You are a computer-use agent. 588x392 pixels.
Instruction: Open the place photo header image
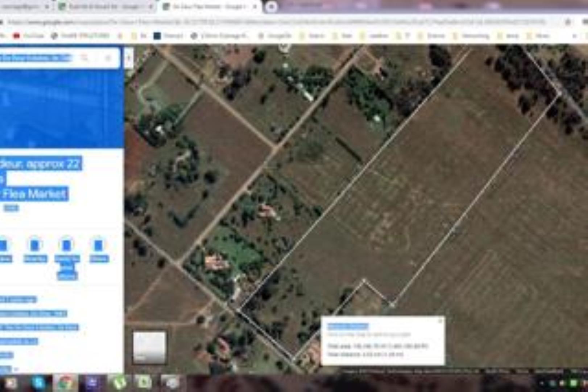point(61,109)
